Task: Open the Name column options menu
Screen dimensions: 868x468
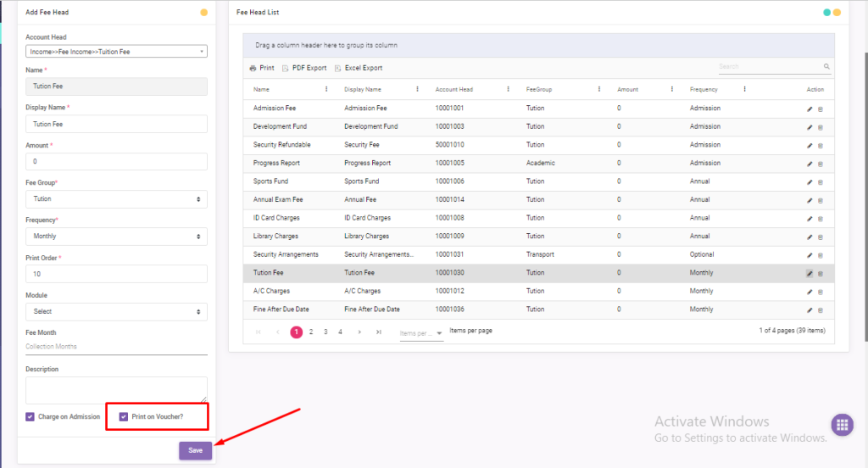Action: 327,89
